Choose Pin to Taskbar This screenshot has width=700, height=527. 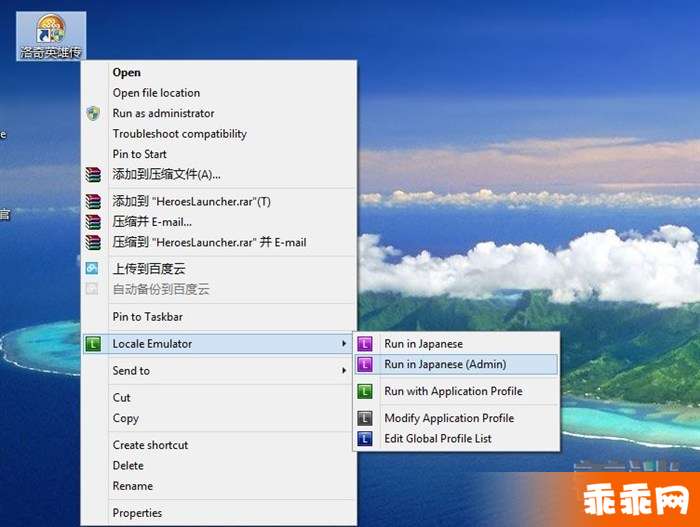point(147,317)
